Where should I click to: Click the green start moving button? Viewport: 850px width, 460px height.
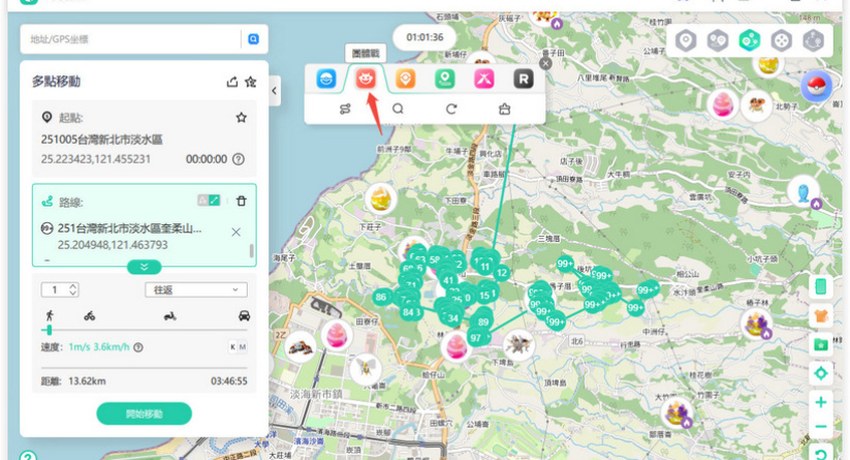144,414
